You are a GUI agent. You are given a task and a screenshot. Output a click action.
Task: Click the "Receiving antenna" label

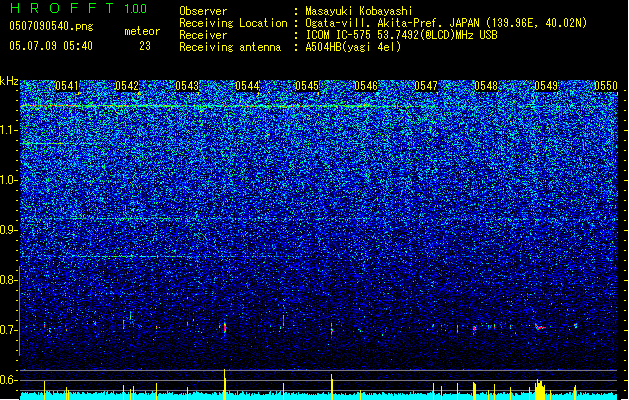[x=230, y=47]
